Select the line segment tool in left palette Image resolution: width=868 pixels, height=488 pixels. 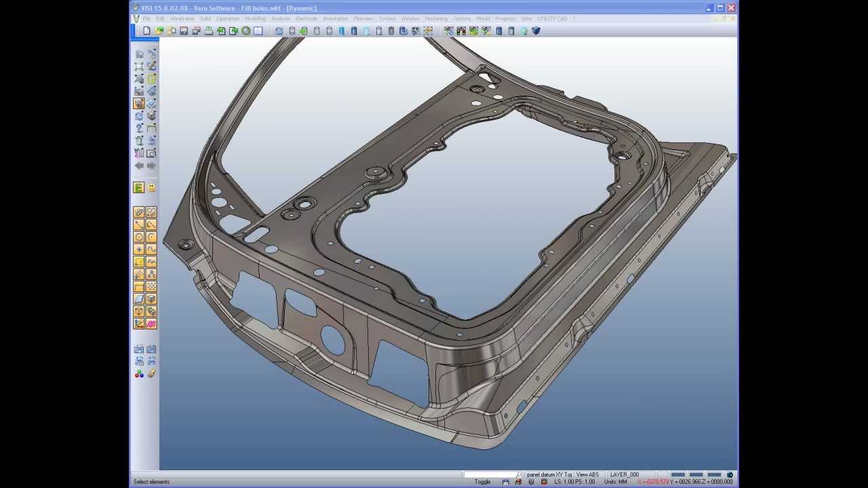(x=139, y=224)
